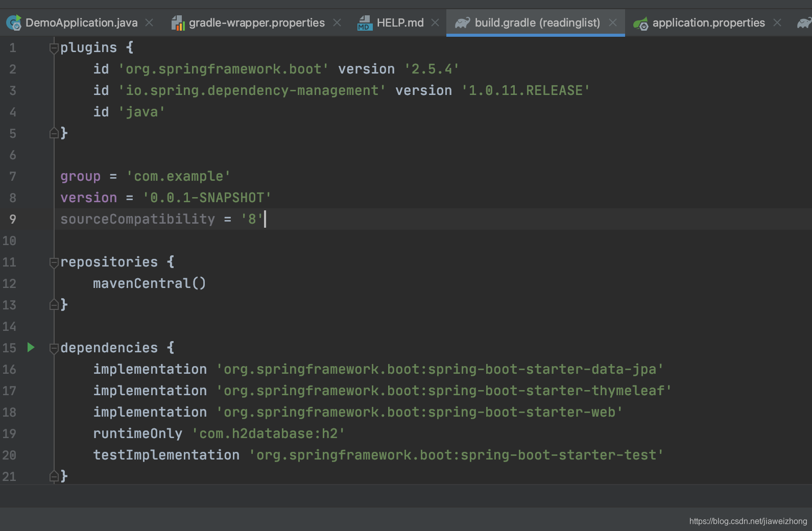This screenshot has width=812, height=531.
Task: Click the '1.0.11.RELEASE' version string
Action: [526, 90]
